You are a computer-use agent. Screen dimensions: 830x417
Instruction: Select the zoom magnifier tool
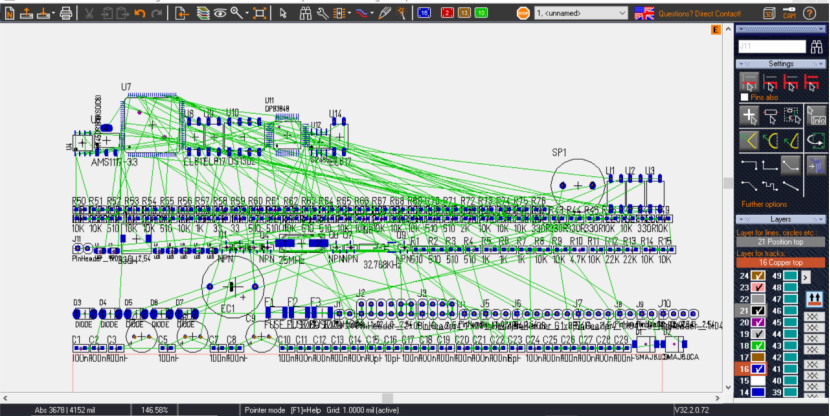pos(236,13)
